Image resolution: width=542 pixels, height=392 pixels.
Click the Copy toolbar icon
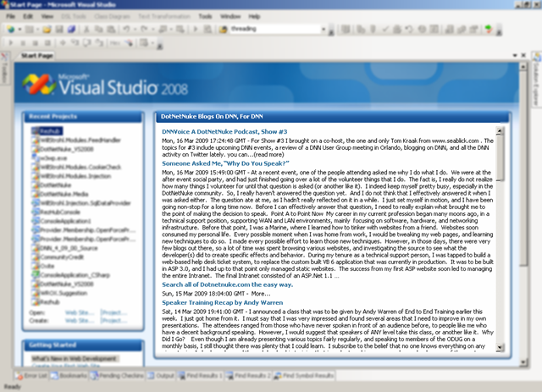tap(99, 30)
